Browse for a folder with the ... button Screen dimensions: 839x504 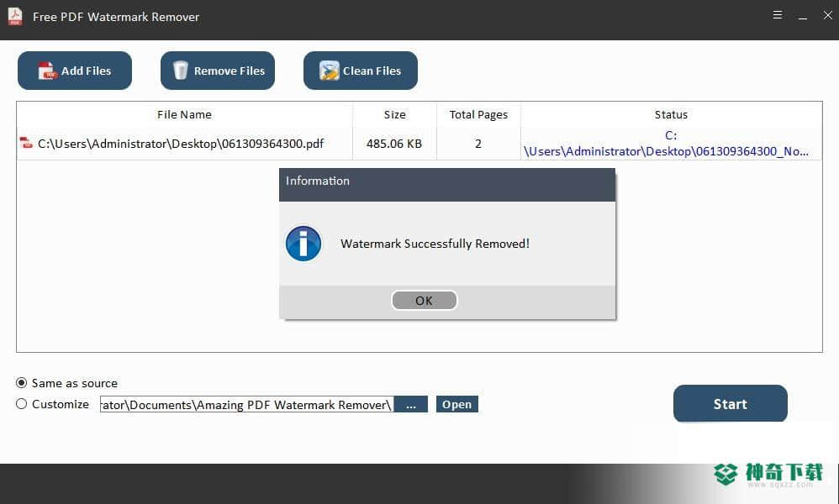[411, 405]
